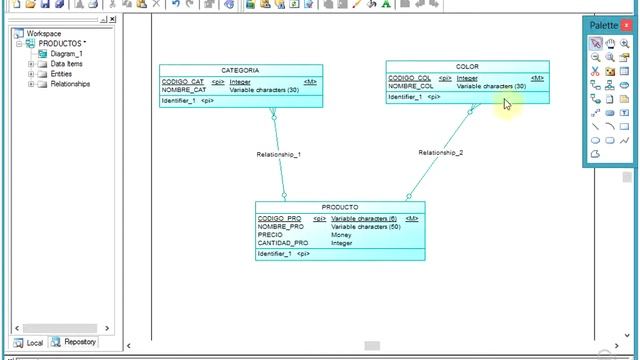640x360 pixels.
Task: Click the Font 'A' format toolbar icon
Action: [x=386, y=4]
